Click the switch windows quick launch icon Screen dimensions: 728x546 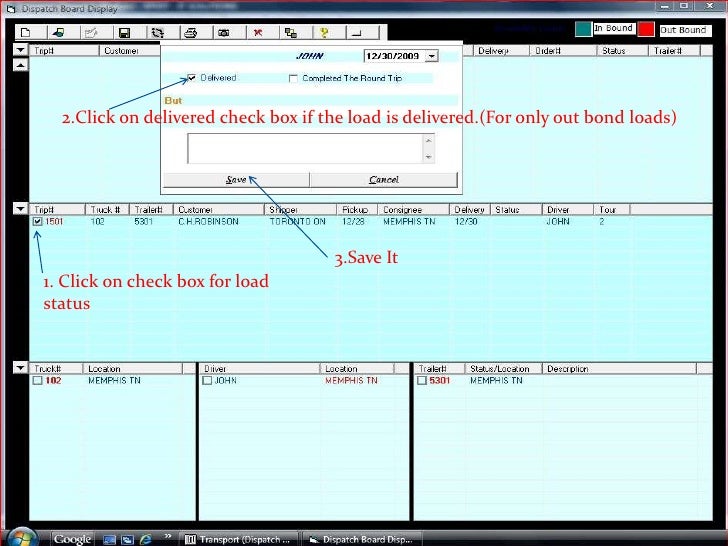[127, 540]
